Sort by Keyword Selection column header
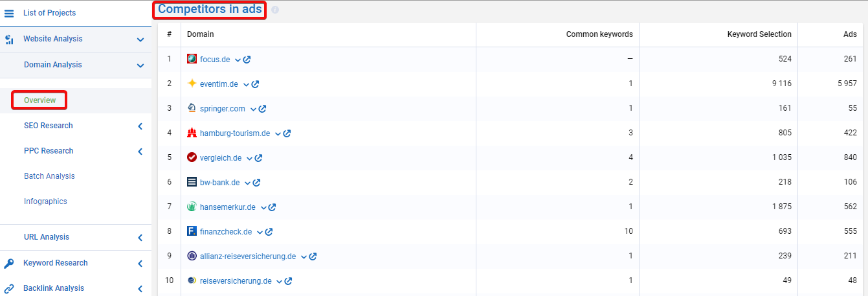 click(x=759, y=34)
